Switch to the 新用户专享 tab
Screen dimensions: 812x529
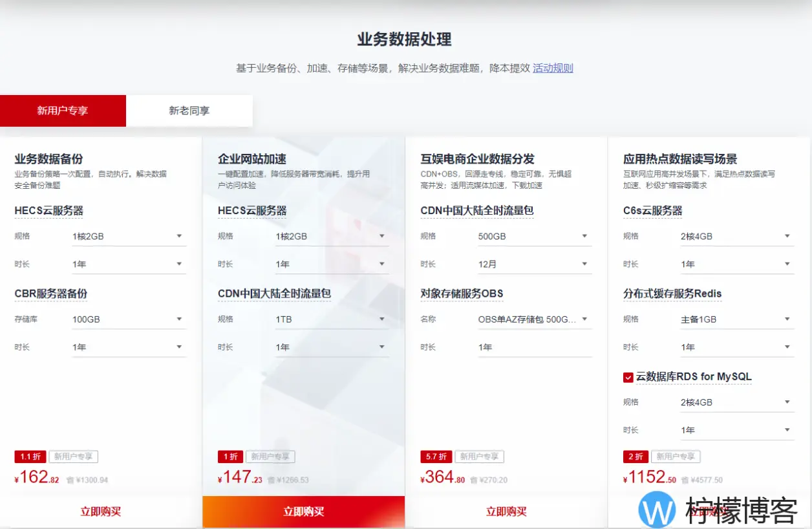(x=63, y=111)
